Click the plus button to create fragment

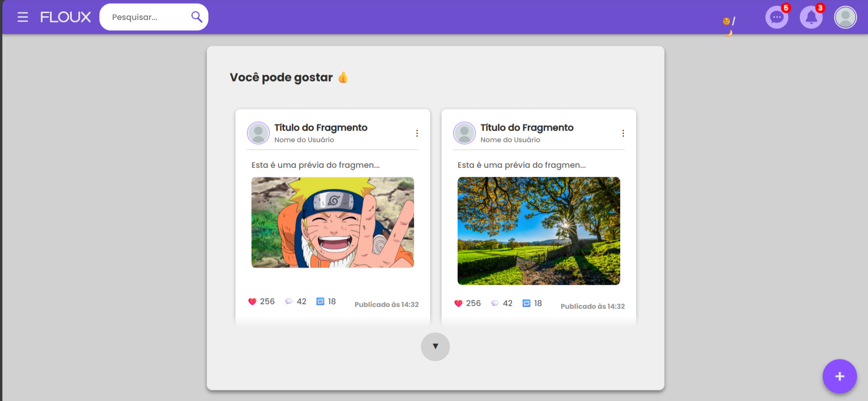coord(839,376)
